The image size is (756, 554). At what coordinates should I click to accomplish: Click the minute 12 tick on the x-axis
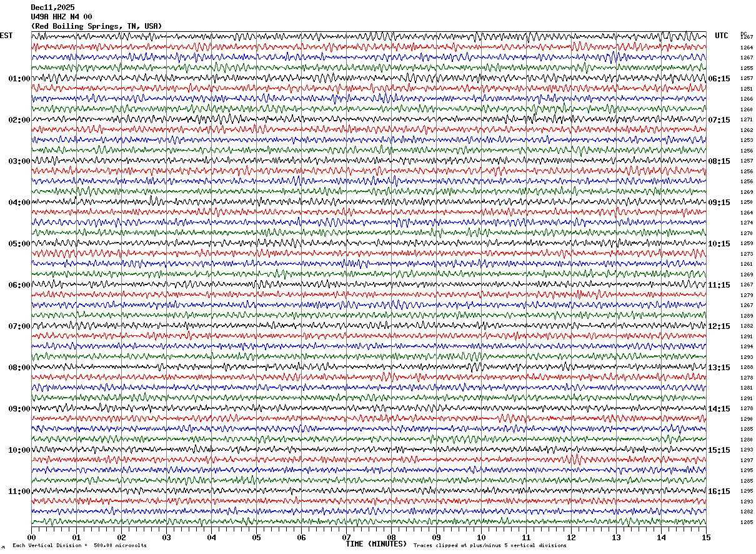click(571, 537)
